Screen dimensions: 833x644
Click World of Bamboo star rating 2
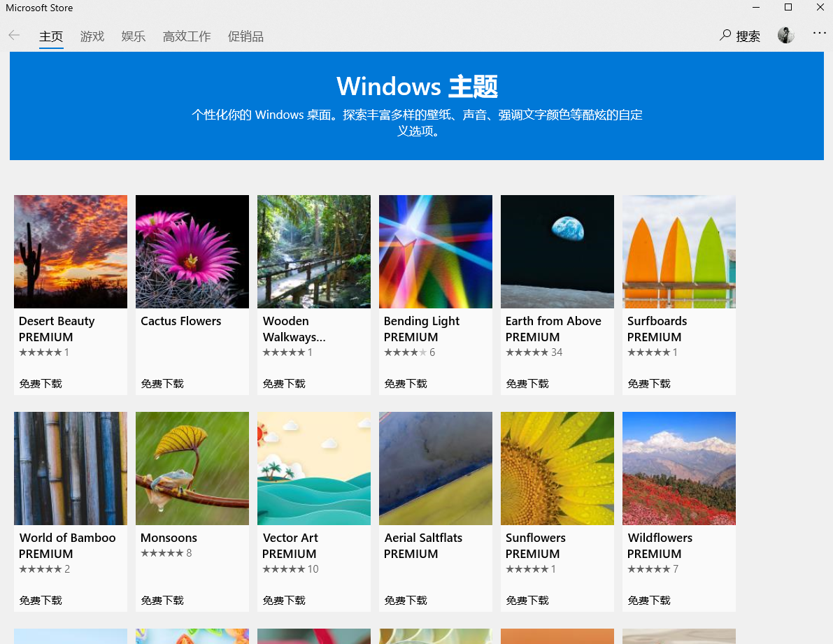[45, 568]
